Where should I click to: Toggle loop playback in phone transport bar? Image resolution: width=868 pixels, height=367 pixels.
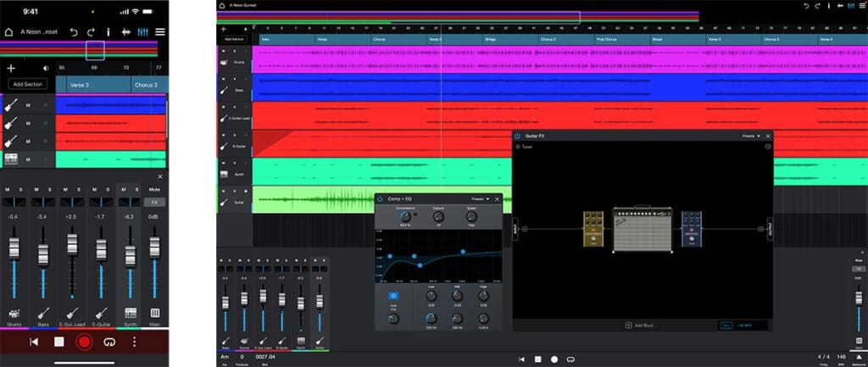coord(108,342)
